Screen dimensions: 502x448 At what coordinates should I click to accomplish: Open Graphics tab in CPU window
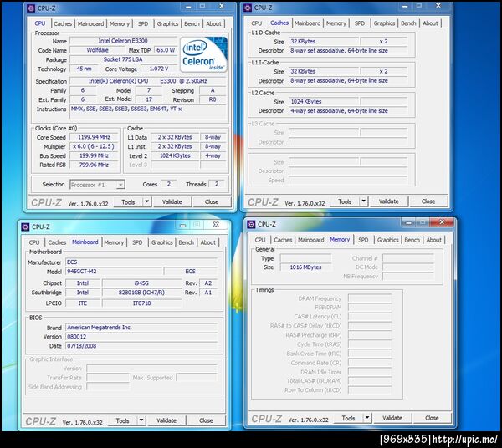coord(167,23)
